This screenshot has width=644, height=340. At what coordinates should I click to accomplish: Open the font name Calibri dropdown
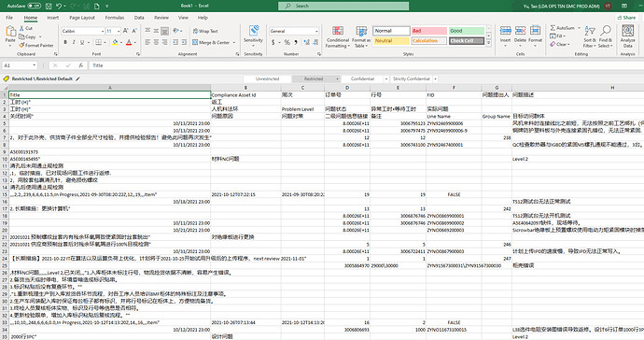click(x=103, y=31)
